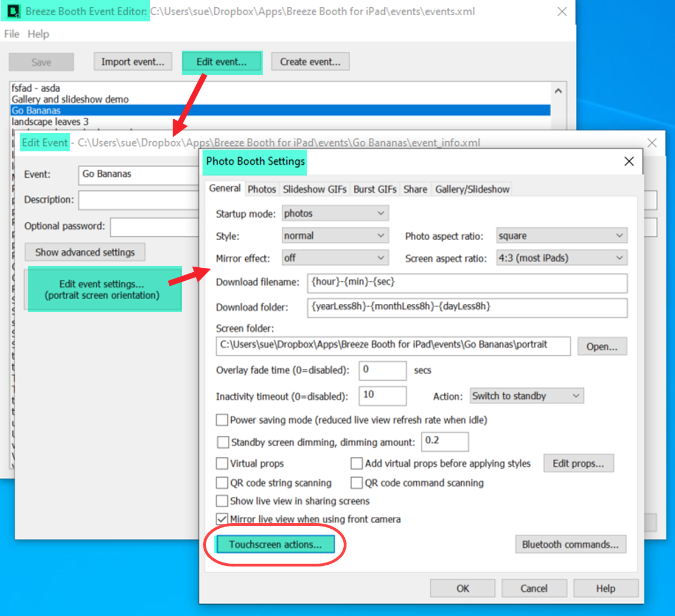This screenshot has height=616, width=675.
Task: Switch to the General tab
Action: coord(225,188)
